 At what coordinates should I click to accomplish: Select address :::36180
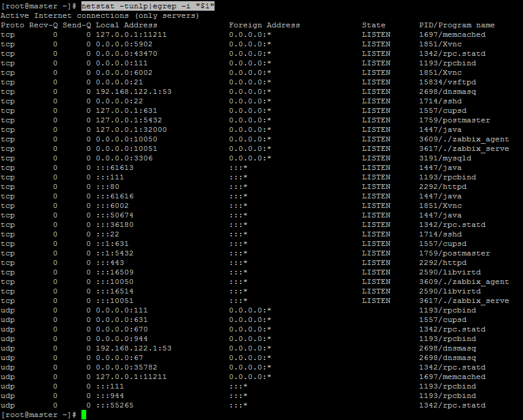[x=115, y=225]
